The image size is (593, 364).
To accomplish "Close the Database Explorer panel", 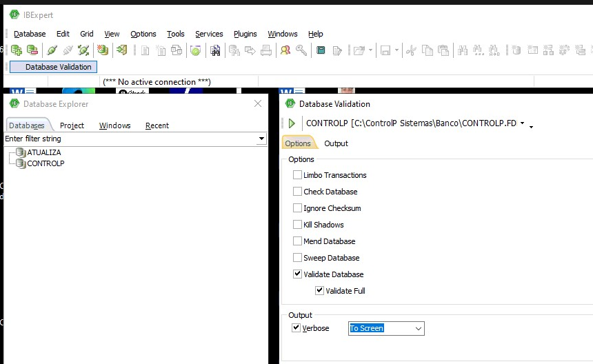I will [x=258, y=103].
